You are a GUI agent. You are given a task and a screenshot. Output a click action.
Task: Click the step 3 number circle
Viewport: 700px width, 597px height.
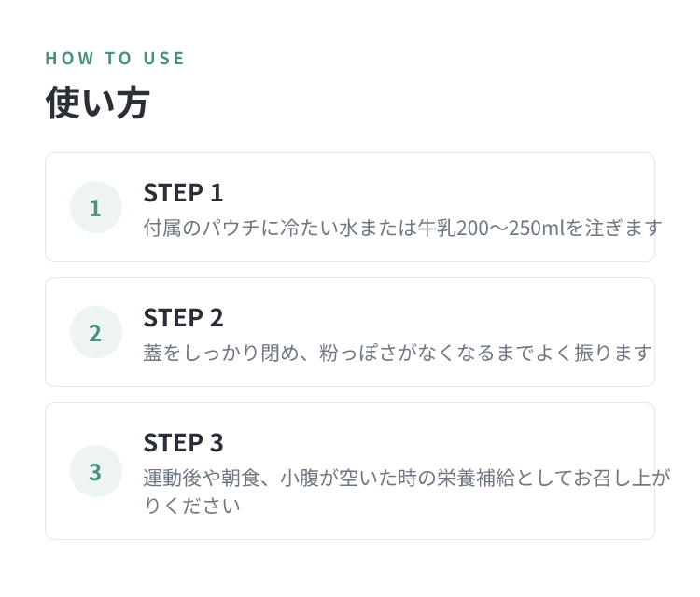pos(96,471)
